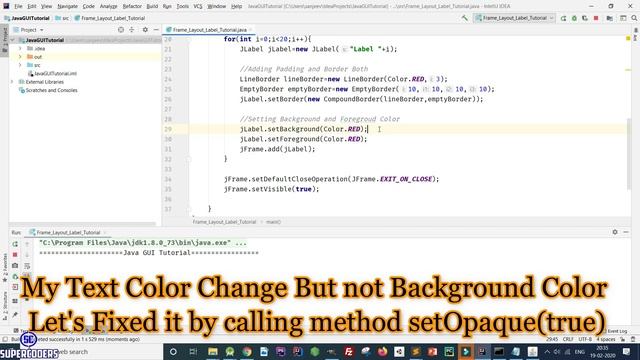This screenshot has width=640, height=360.
Task: Click the down arrow in Run console
Action: tap(27, 255)
